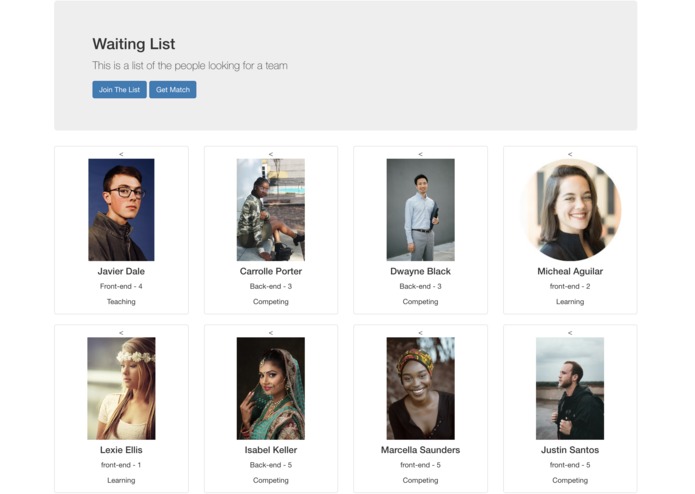Select the name Marcella Saunders
The width and height of the screenshot is (695, 494).
[420, 450]
